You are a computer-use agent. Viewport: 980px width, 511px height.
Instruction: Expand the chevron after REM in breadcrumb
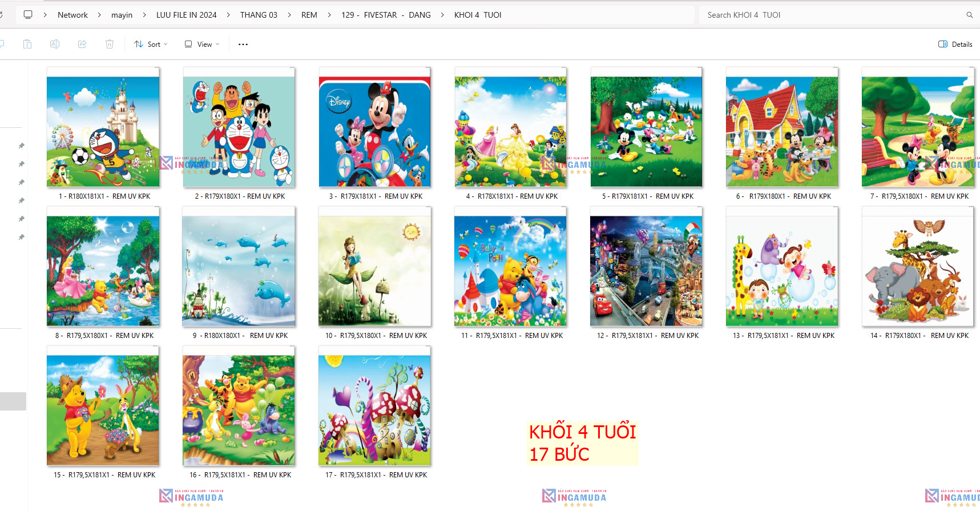click(329, 15)
